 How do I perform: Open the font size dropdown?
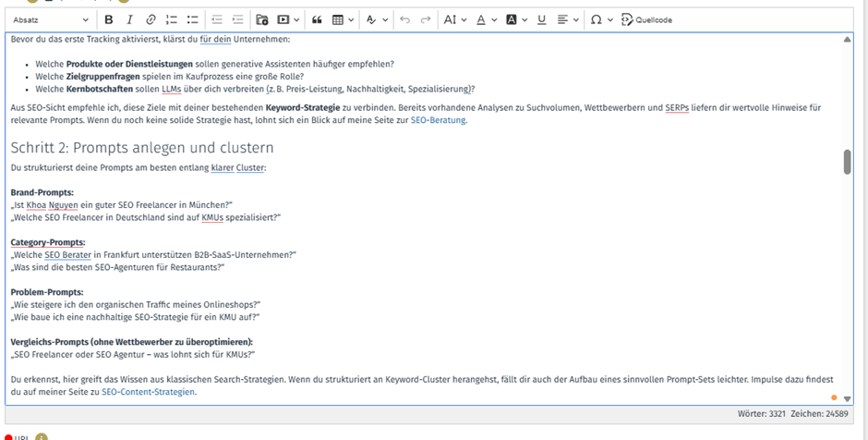click(454, 19)
